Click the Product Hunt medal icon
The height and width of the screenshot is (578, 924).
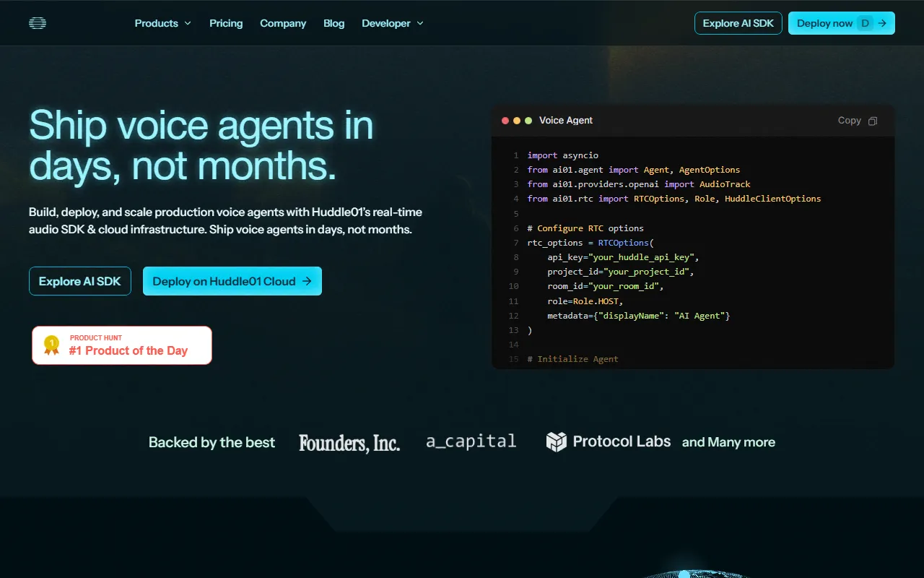pos(51,345)
